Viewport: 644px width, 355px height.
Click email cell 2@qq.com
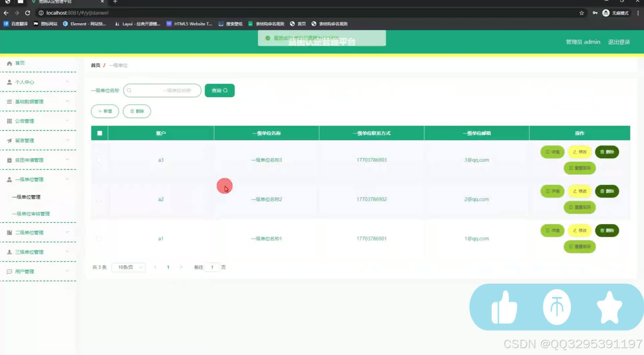[476, 199]
